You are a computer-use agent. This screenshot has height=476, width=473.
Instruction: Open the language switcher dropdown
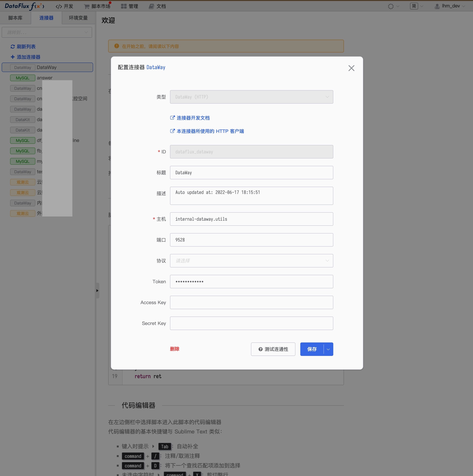click(x=416, y=6)
